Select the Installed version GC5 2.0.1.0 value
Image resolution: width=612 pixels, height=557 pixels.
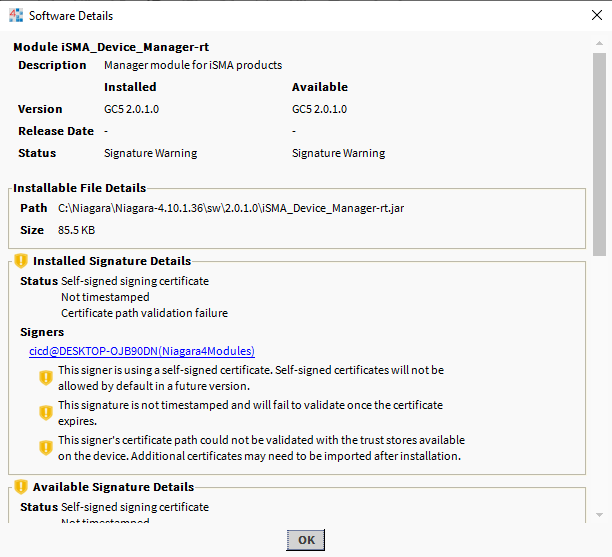tap(131, 109)
